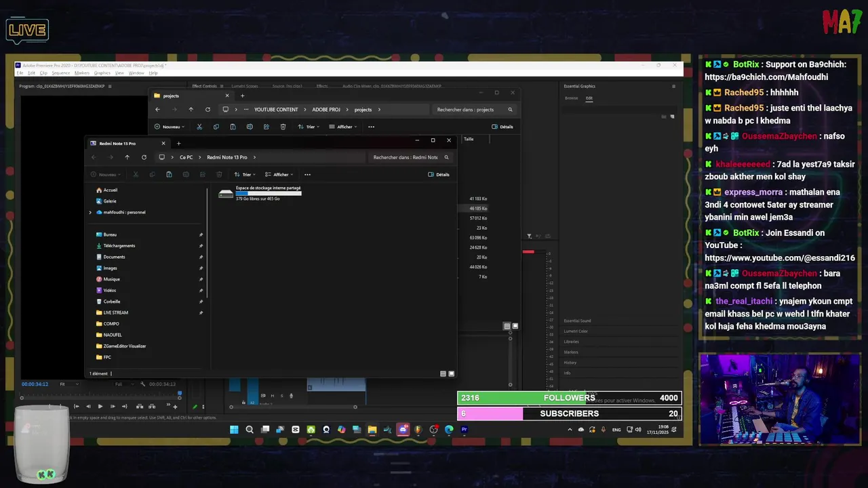Select the LIVE STREAM folder in sidebar
The image size is (868, 488).
coord(116,312)
